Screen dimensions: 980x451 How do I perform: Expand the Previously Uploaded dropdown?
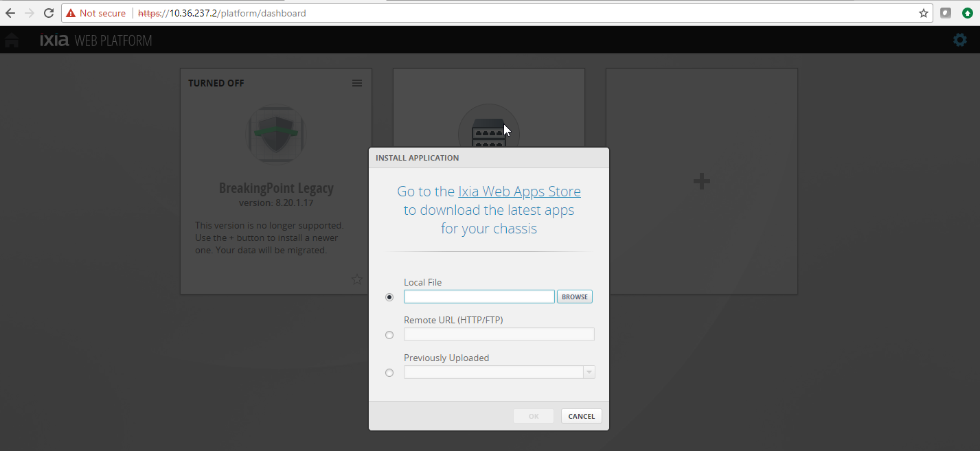pos(589,372)
